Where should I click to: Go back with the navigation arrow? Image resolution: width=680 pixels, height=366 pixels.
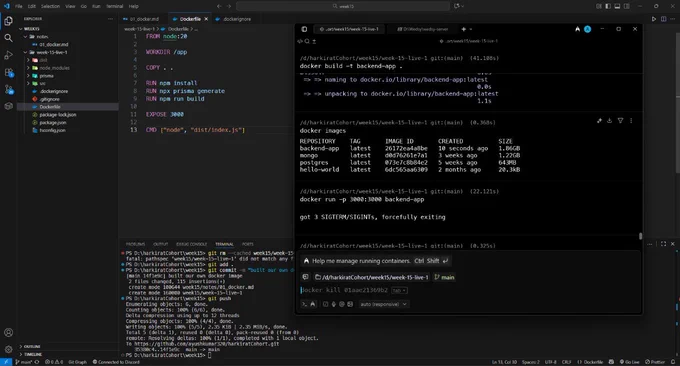[x=219, y=6]
